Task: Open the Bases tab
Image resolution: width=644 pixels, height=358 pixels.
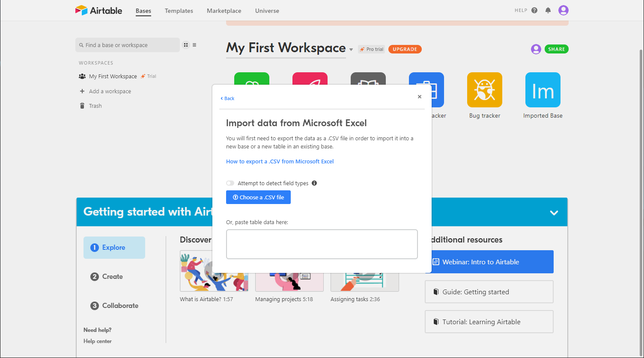Action: pyautogui.click(x=143, y=11)
